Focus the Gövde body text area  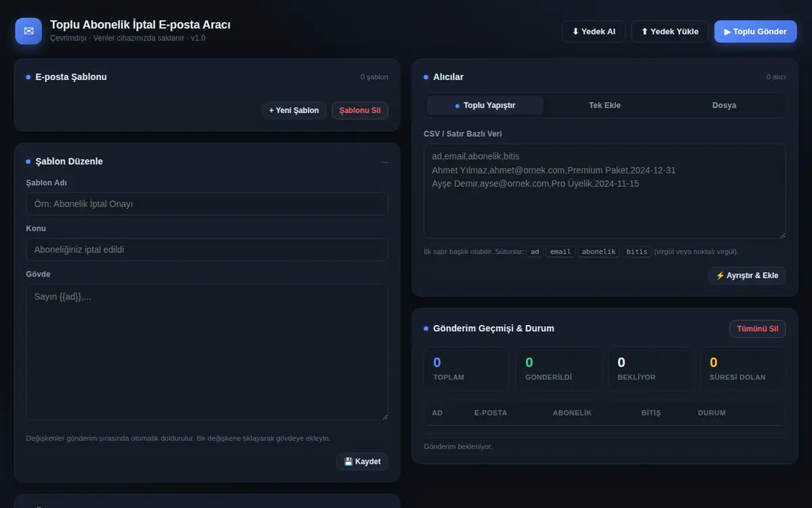pyautogui.click(x=207, y=352)
